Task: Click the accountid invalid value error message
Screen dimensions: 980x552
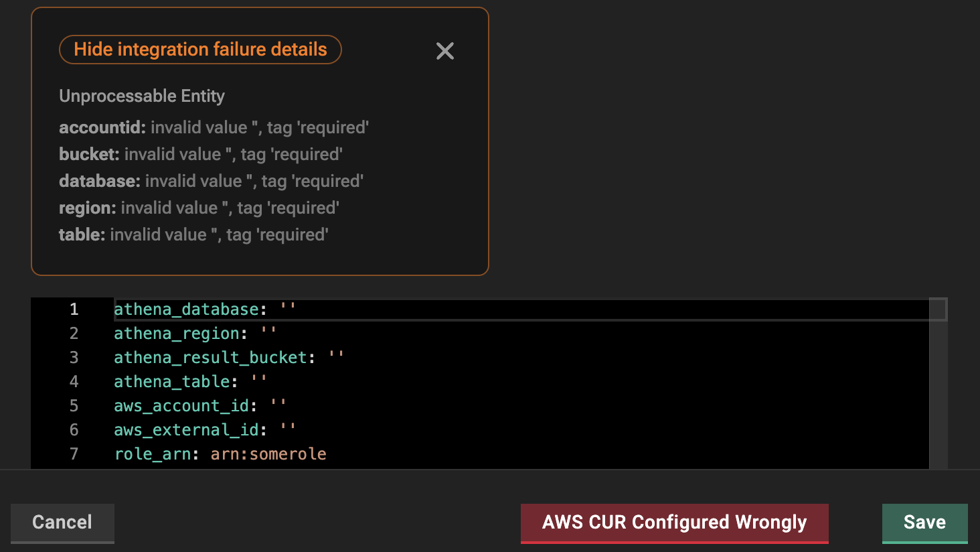Action: click(214, 127)
